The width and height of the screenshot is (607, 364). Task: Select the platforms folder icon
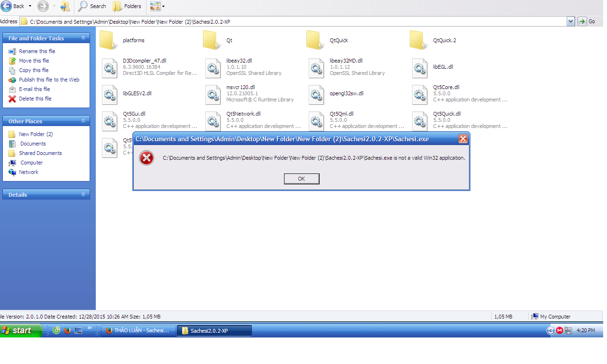108,40
